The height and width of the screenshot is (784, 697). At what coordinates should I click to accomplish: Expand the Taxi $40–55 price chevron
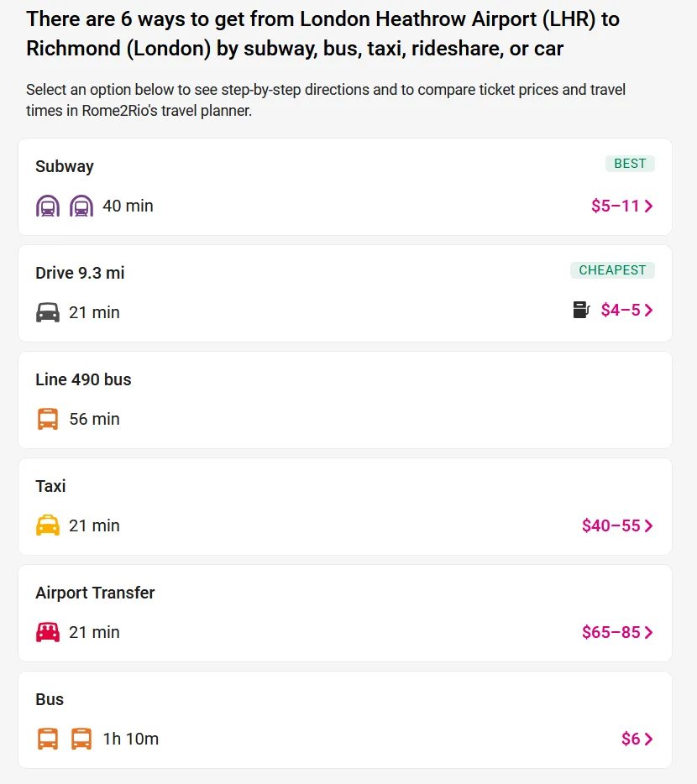648,526
